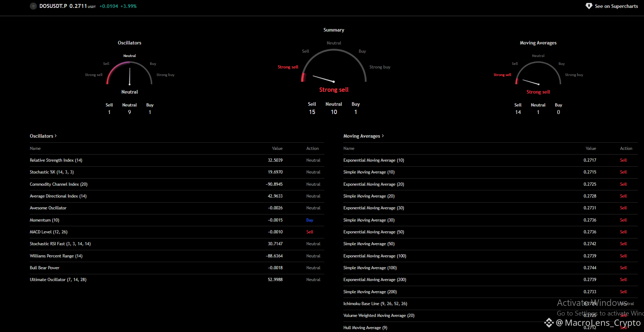
Task: Select Exponential Moving Average (20) row
Action: pos(491,184)
